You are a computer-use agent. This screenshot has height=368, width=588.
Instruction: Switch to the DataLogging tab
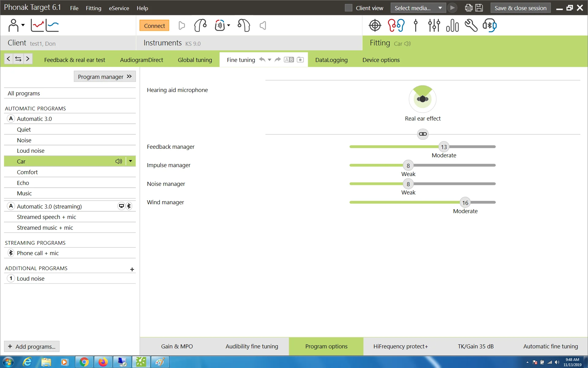pyautogui.click(x=331, y=60)
